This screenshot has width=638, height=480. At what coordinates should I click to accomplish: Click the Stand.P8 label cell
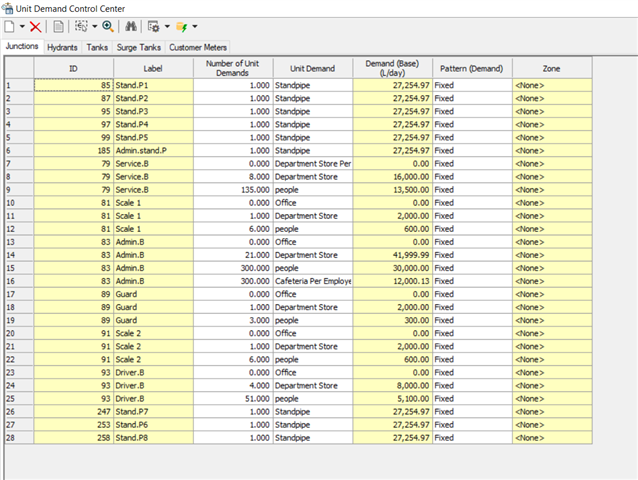[153, 438]
